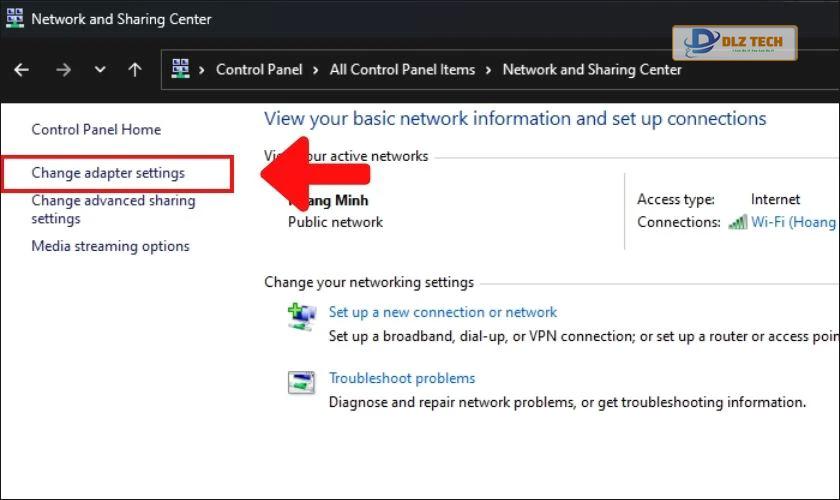Click the Connections: label
Screen dimensions: 840x500
pyautogui.click(x=679, y=222)
